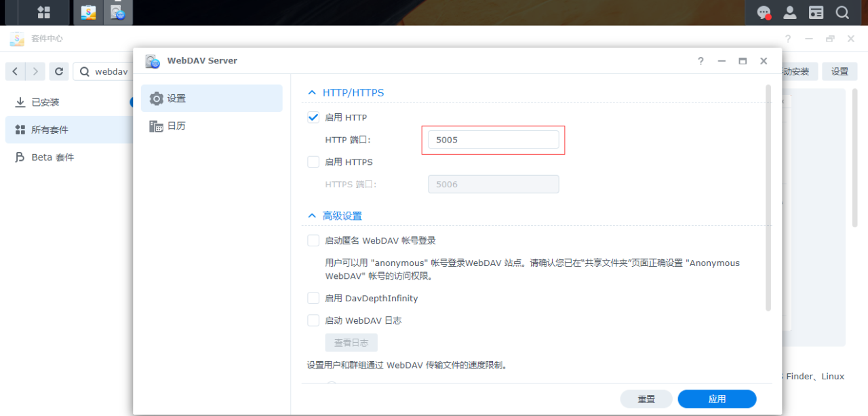This screenshot has width=868, height=416.
Task: Collapse the HTTP/HTTPS section
Action: pos(312,92)
